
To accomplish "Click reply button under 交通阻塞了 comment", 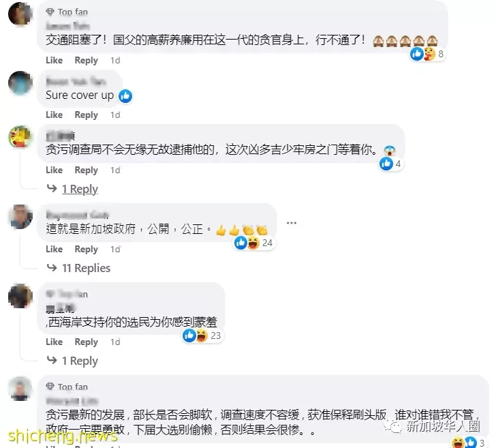I will coord(86,60).
